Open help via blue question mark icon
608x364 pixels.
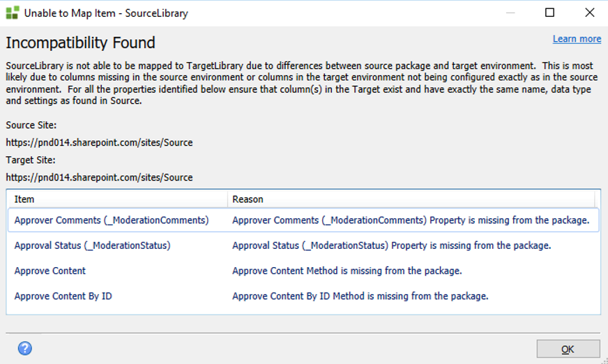pyautogui.click(x=25, y=348)
